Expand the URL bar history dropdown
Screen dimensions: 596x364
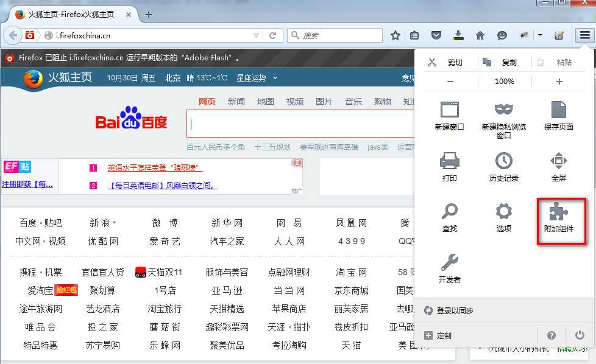click(x=256, y=35)
